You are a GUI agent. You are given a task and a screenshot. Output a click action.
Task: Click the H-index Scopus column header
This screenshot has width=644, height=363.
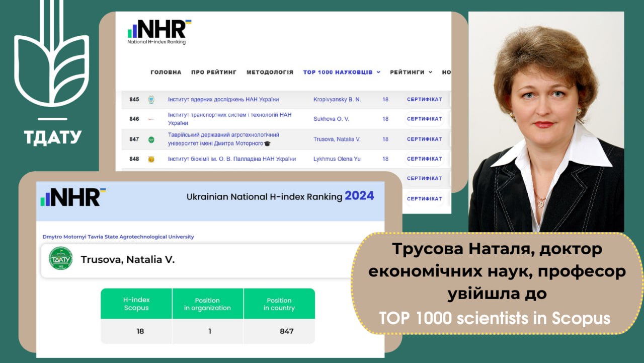(x=136, y=304)
